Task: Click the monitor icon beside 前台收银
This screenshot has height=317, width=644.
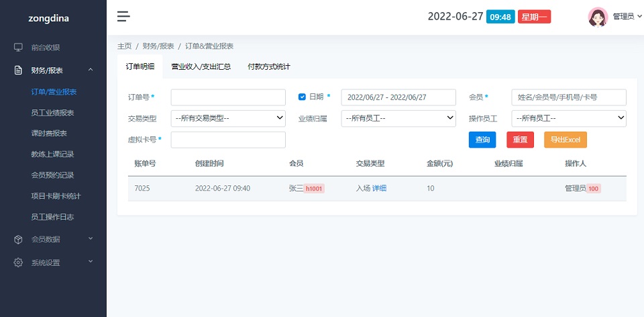Action: pyautogui.click(x=18, y=47)
